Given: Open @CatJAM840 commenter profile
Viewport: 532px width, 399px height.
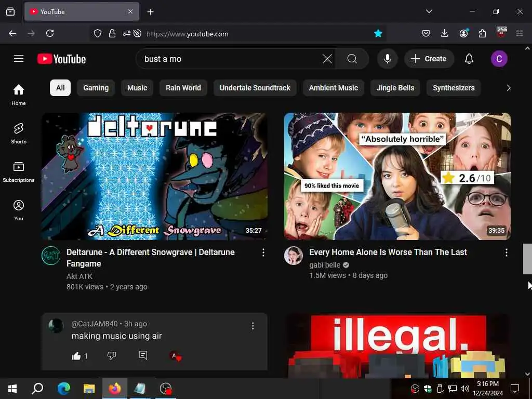Looking at the screenshot, I should (95, 324).
